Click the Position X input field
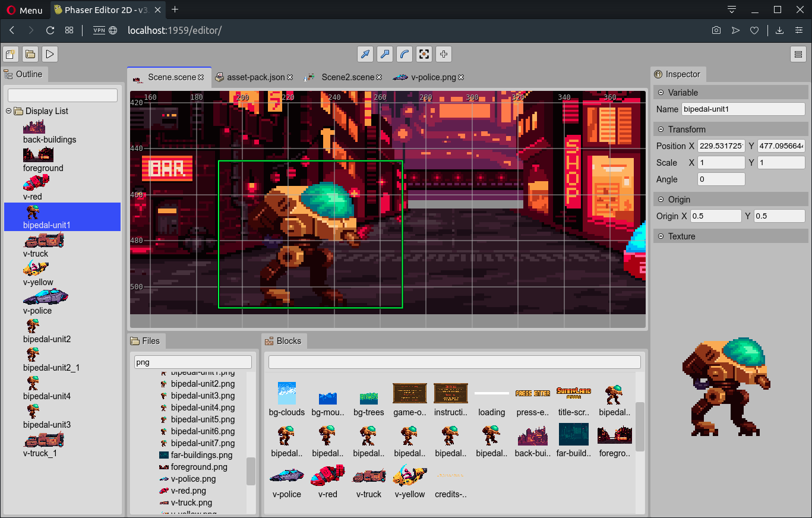Viewport: 812px width, 518px height. pyautogui.click(x=721, y=146)
